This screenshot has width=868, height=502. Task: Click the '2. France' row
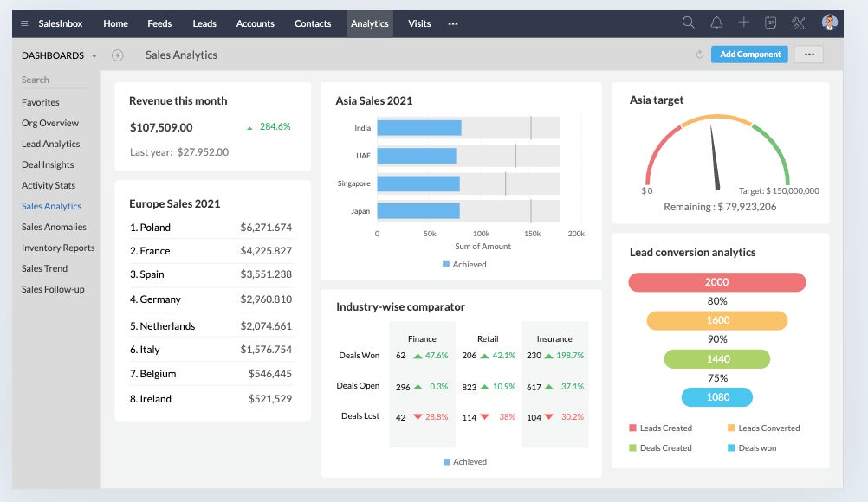click(211, 251)
